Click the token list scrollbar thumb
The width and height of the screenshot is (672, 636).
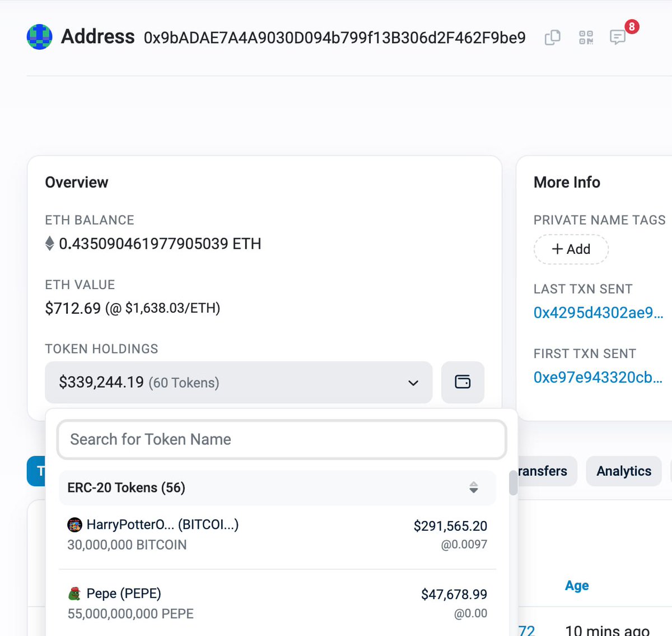click(513, 483)
